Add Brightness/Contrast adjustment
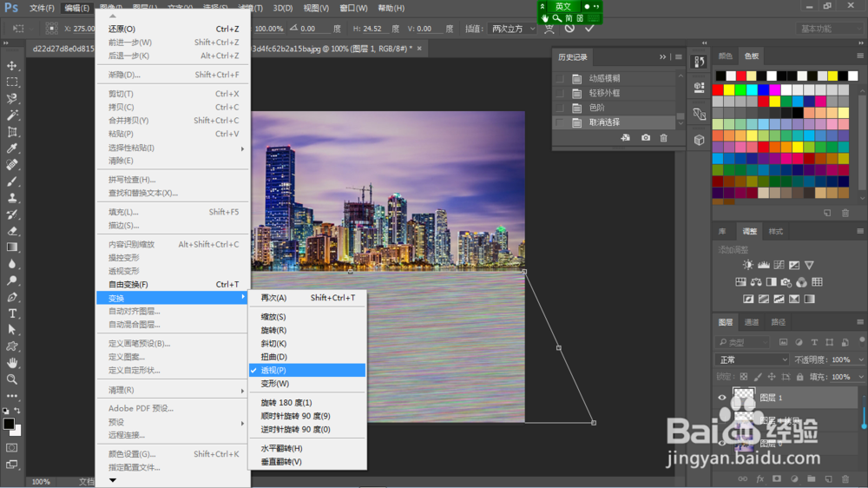The image size is (868, 488). click(x=748, y=265)
